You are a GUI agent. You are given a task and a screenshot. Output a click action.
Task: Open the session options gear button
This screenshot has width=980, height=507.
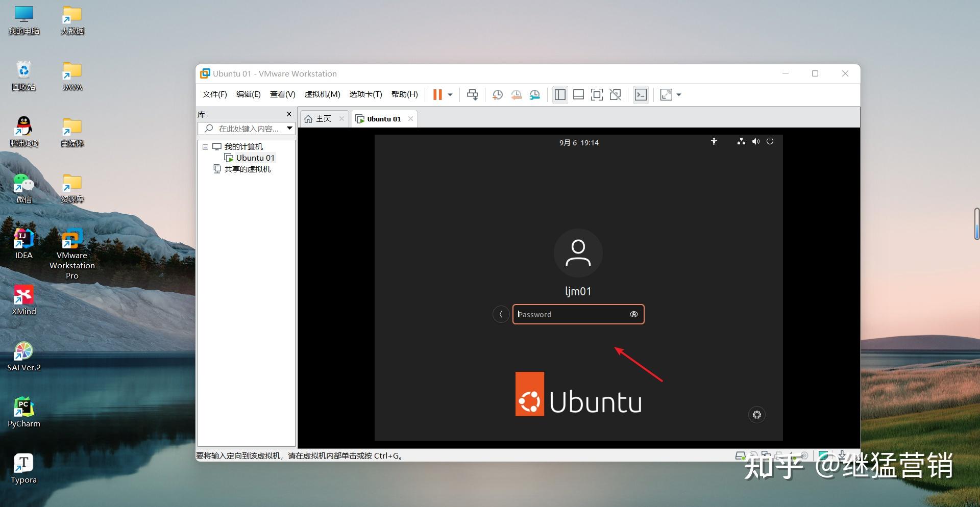tap(757, 415)
